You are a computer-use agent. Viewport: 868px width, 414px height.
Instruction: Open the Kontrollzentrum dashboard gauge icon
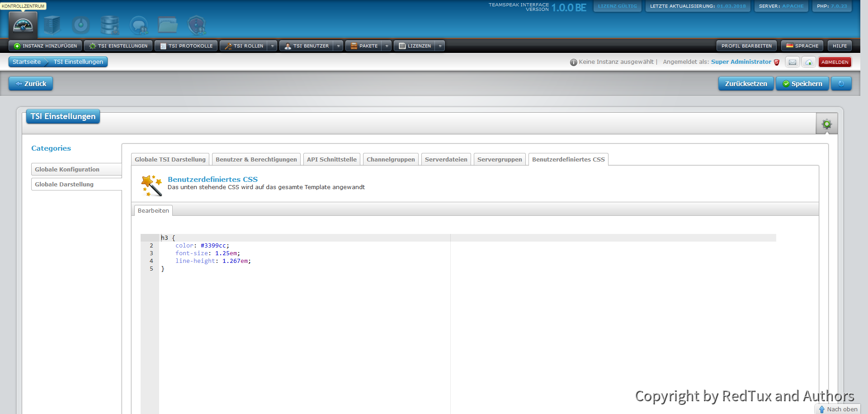23,25
